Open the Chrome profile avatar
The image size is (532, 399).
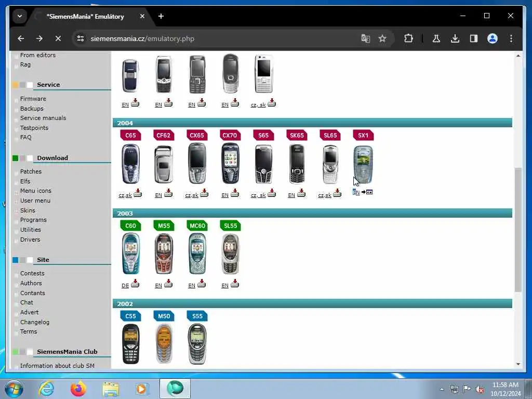[493, 38]
